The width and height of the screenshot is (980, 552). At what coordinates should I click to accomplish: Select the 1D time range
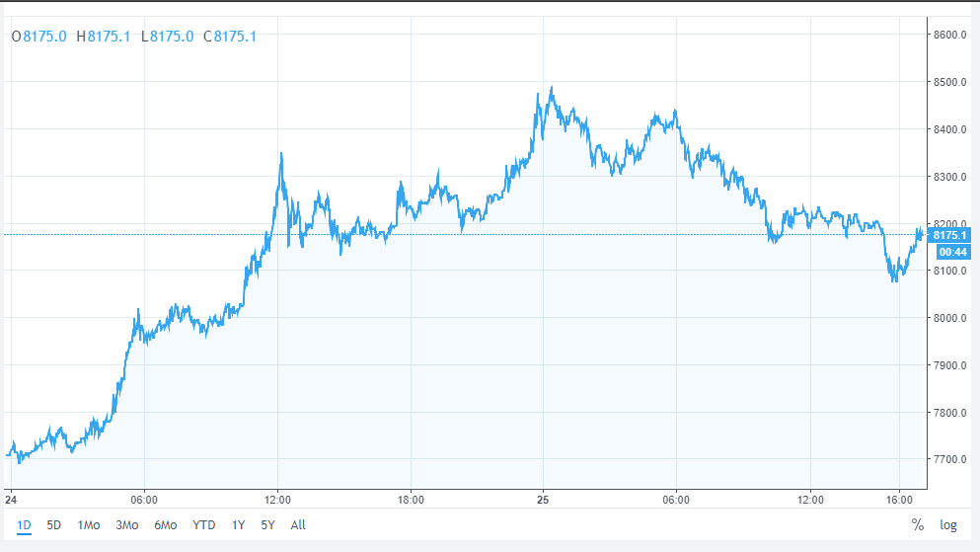click(24, 525)
